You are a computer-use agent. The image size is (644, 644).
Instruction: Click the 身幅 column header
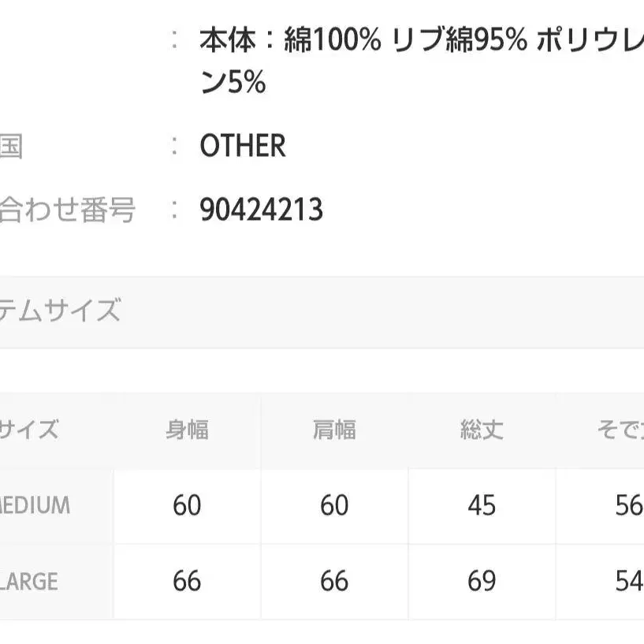(x=187, y=430)
